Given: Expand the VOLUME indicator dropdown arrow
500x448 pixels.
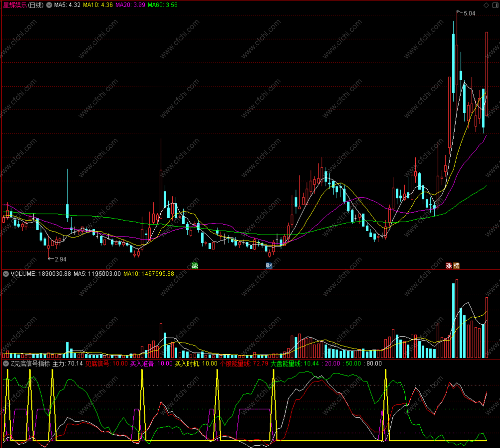Looking at the screenshot, I should pyautogui.click(x=6, y=274).
